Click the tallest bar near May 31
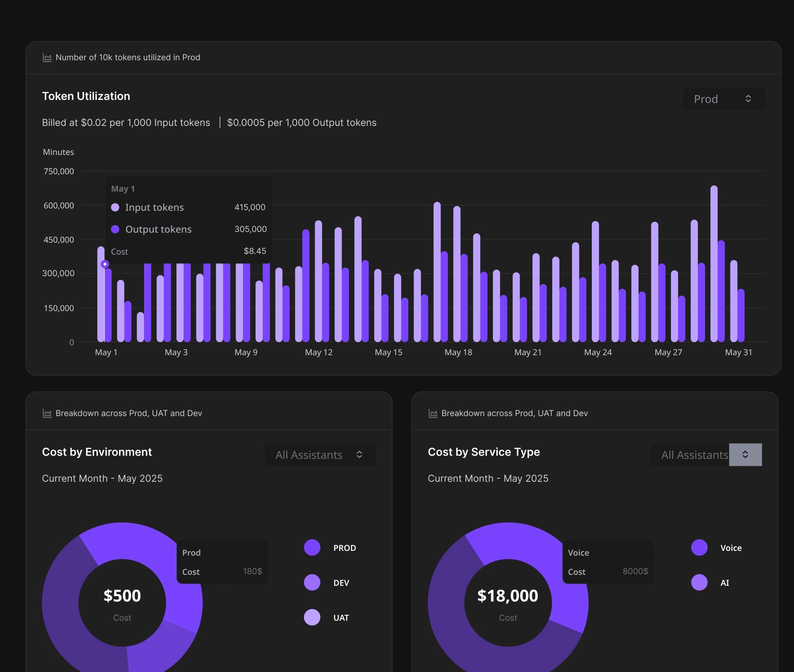 click(x=714, y=263)
